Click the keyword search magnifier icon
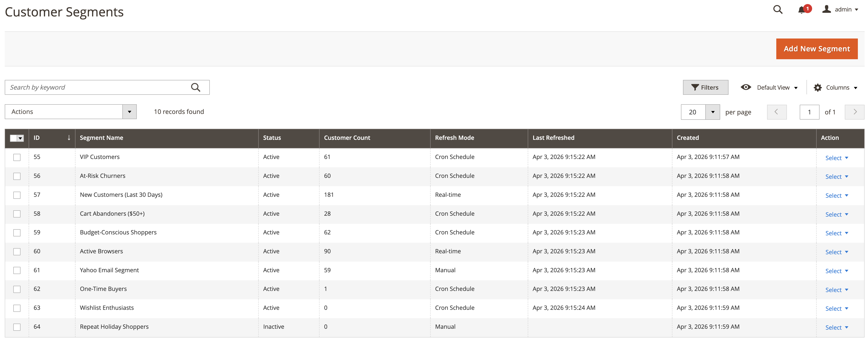Viewport: 868px width, 340px height. 195,87
